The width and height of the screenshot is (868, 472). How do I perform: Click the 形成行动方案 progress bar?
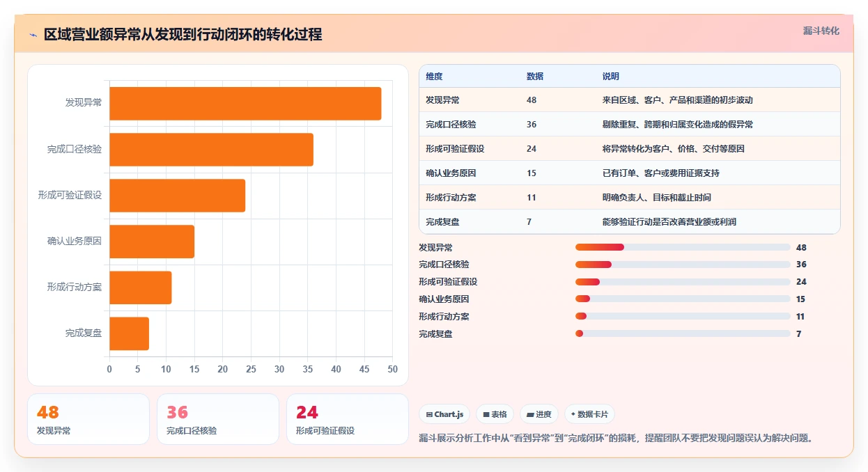(683, 317)
